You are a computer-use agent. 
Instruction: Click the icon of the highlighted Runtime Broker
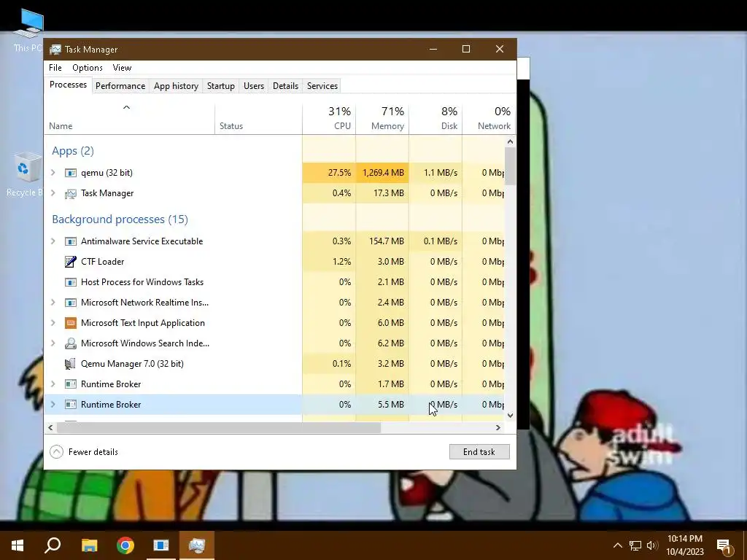point(71,404)
